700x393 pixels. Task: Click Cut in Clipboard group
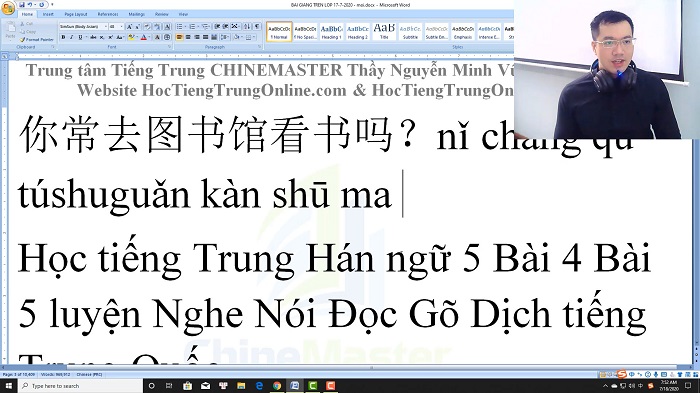(x=26, y=24)
